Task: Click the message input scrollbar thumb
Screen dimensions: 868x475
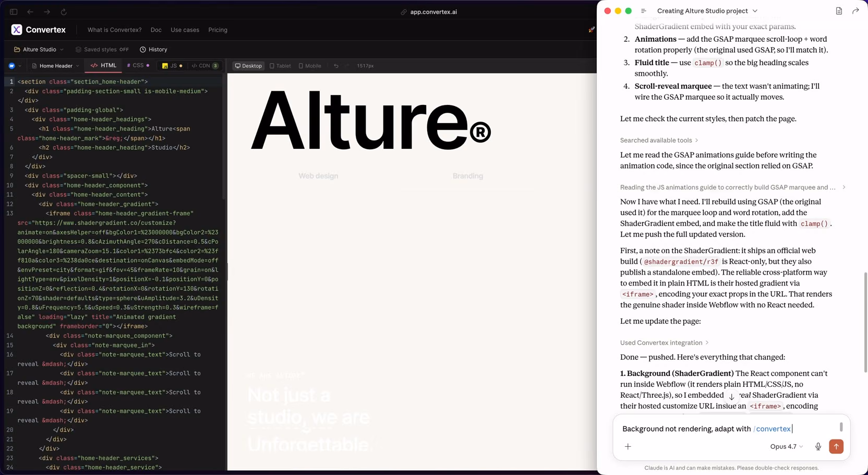Action: click(841, 427)
